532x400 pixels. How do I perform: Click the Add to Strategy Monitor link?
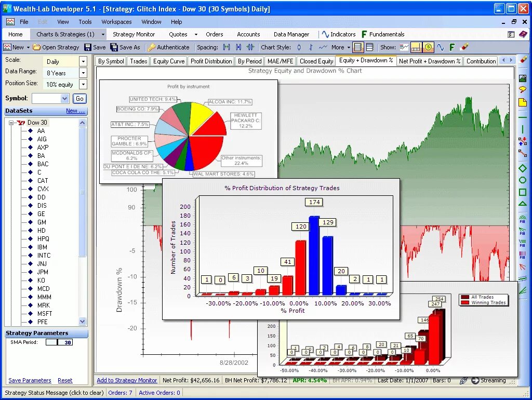coord(127,380)
